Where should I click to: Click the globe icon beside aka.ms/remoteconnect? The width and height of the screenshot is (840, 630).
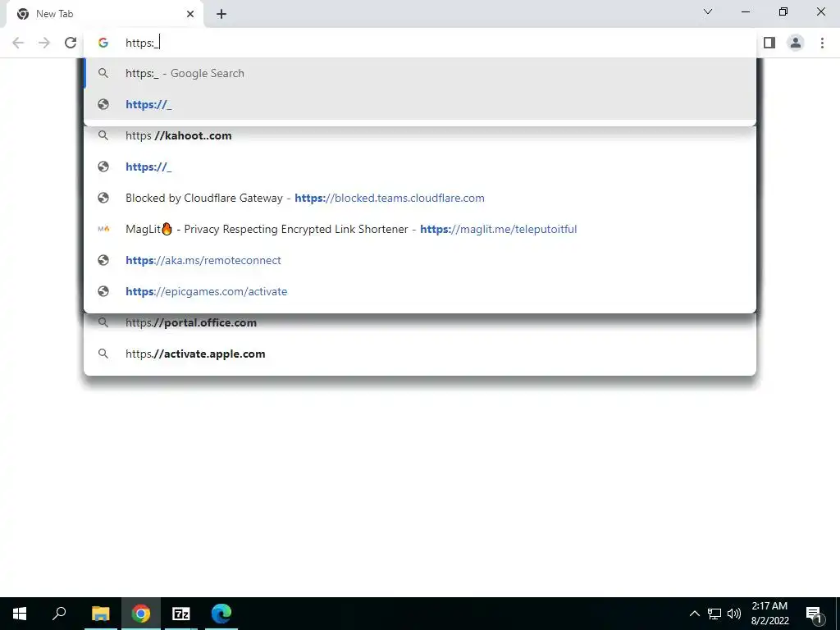[x=103, y=260]
